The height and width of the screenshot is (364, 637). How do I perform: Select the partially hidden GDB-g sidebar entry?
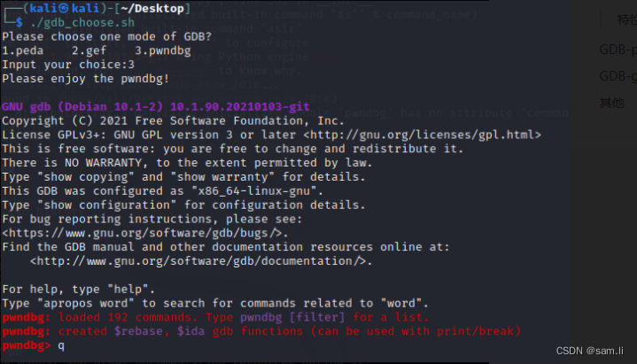tap(617, 75)
